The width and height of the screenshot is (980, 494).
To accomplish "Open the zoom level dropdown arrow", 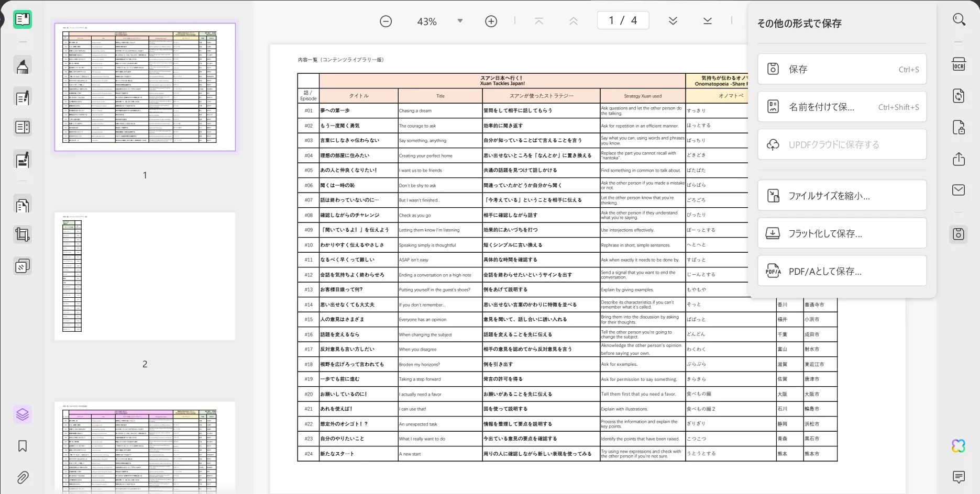I will tap(460, 21).
